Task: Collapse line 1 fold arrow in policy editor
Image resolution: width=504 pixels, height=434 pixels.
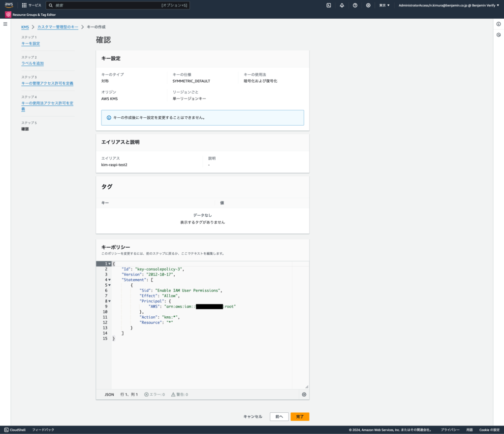Action: click(110, 264)
